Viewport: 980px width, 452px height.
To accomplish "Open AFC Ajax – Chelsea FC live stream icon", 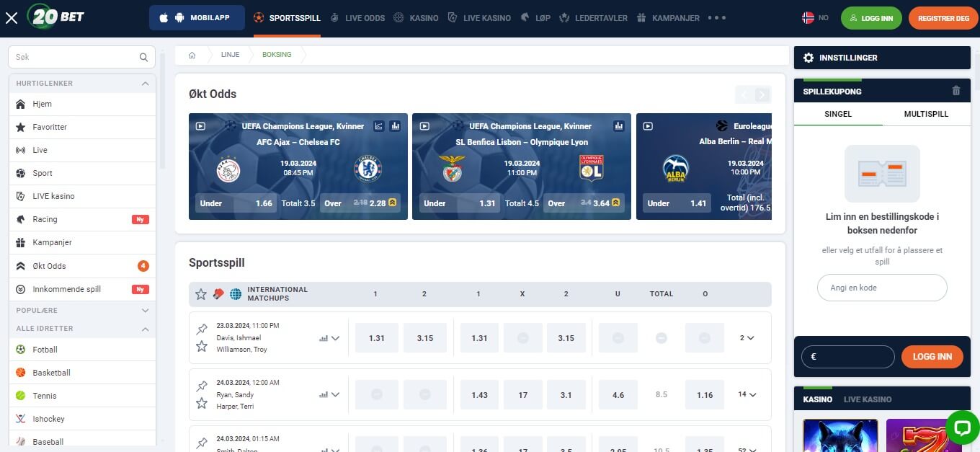I will pos(200,126).
